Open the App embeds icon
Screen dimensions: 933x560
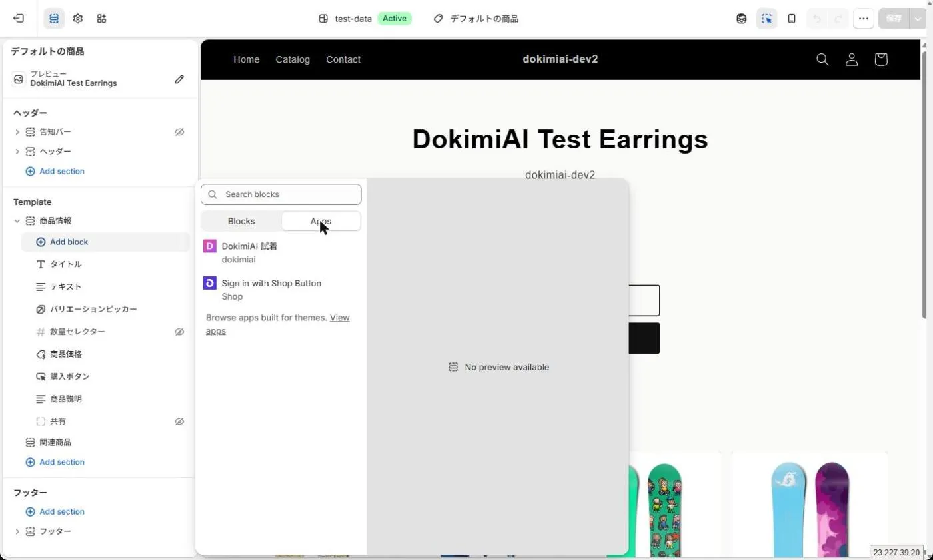101,19
